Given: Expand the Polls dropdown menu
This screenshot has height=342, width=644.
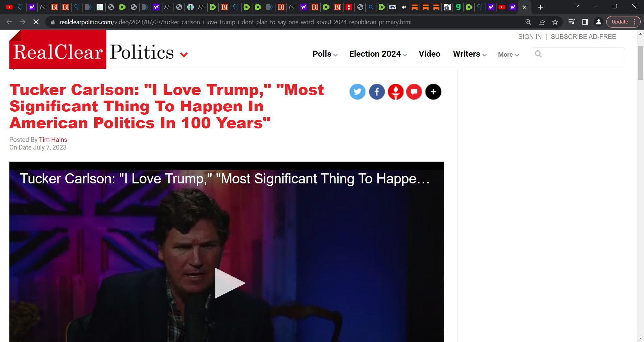Looking at the screenshot, I should pos(325,54).
